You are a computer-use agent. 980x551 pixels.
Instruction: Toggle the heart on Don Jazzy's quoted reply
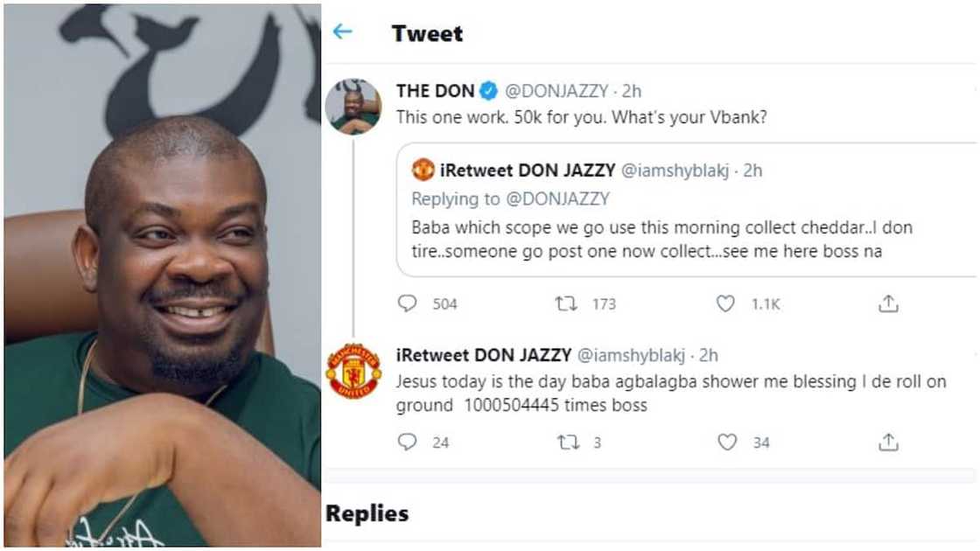(724, 303)
